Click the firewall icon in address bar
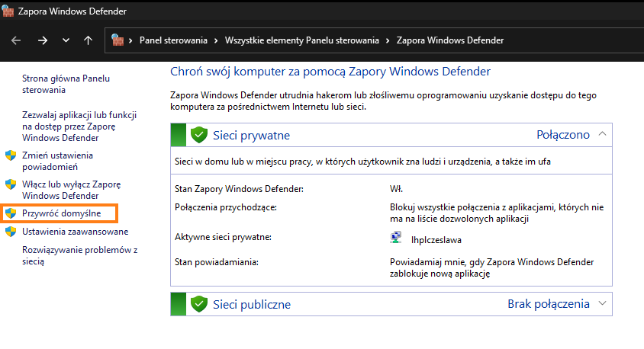This screenshot has width=644, height=349. coord(118,40)
